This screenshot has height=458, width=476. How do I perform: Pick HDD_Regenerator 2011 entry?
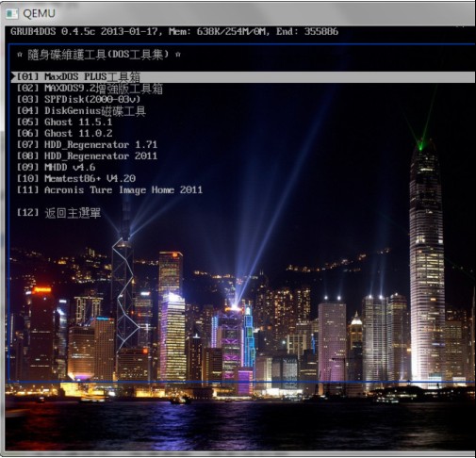[87, 156]
